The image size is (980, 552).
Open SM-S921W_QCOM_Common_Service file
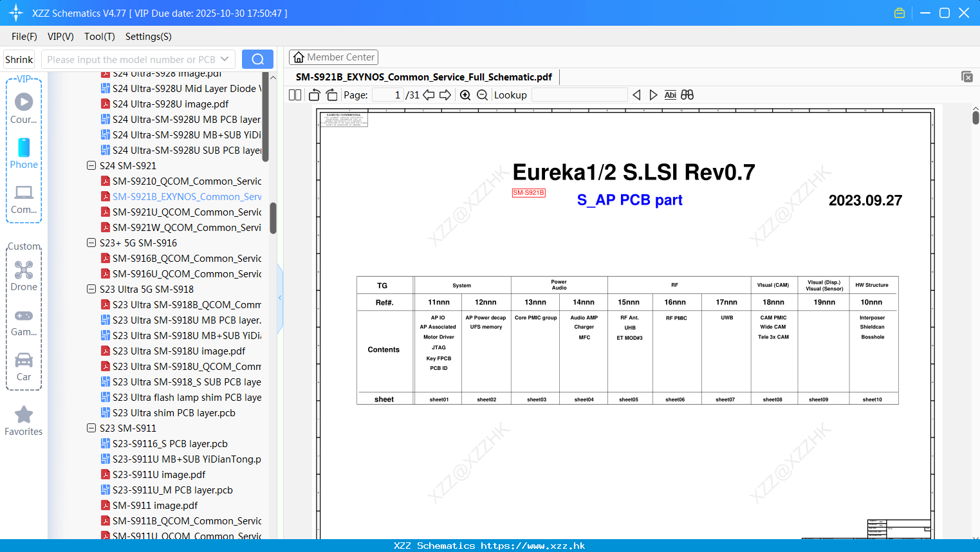tap(181, 227)
